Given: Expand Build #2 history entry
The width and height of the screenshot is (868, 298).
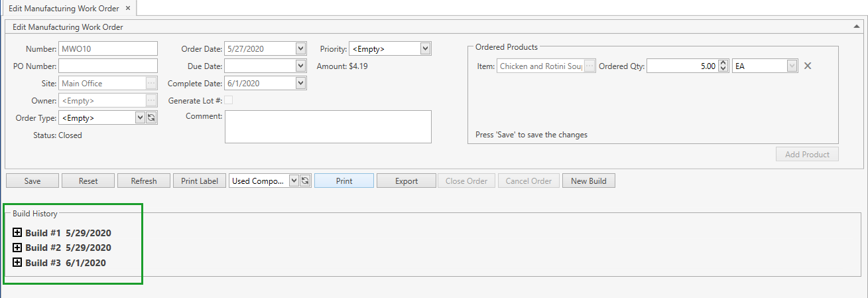Looking at the screenshot, I should pyautogui.click(x=18, y=248).
